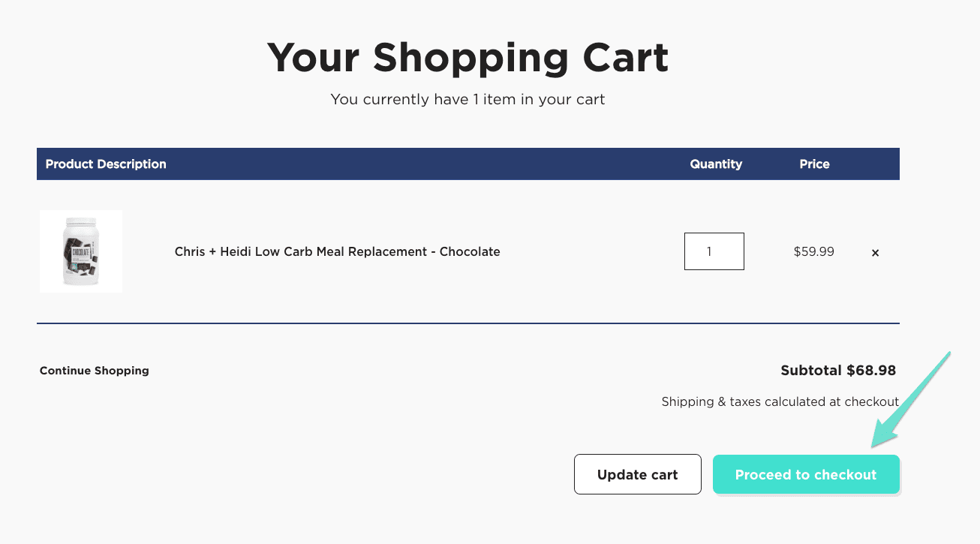This screenshot has height=544, width=980.
Task: Click the Subtotal $68.98 text
Action: [838, 370]
